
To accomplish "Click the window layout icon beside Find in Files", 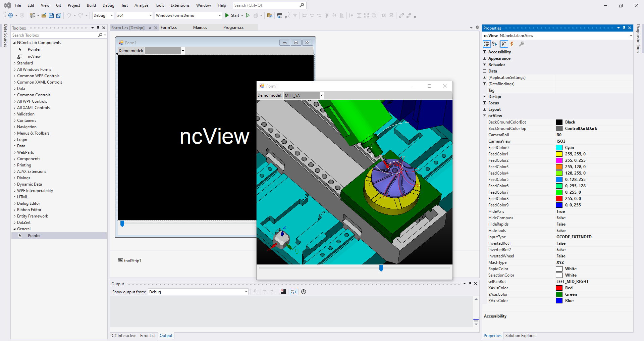I will (280, 15).
